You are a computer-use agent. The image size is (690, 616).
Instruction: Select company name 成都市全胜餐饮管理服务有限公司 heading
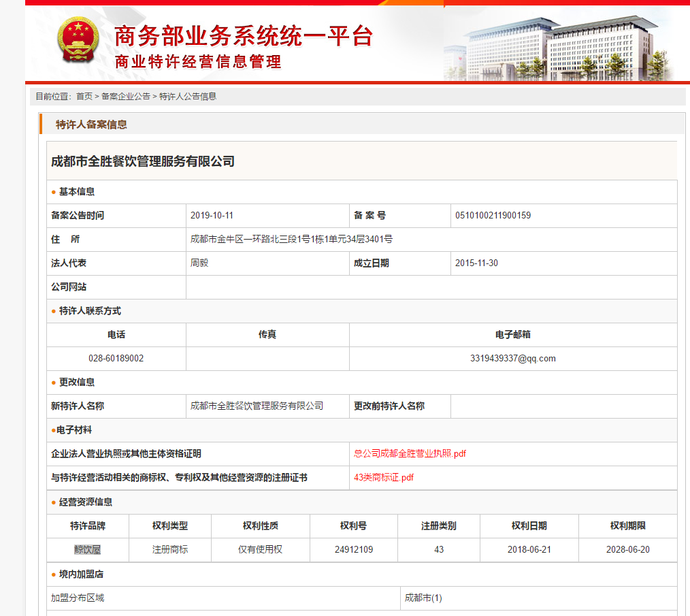(143, 161)
